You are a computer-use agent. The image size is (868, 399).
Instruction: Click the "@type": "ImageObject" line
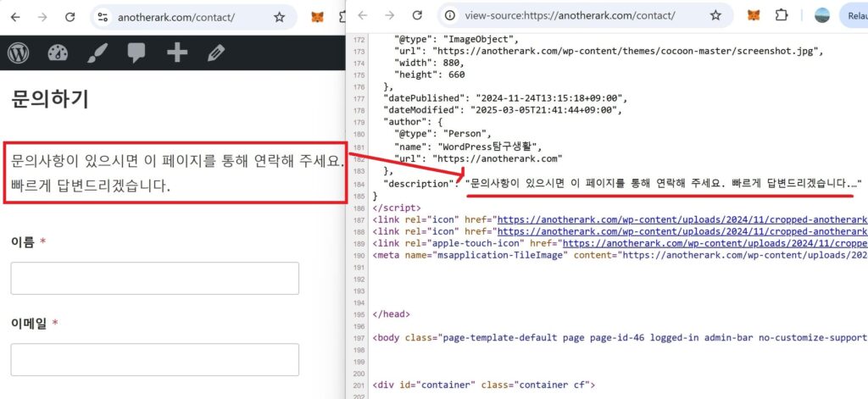click(457, 39)
